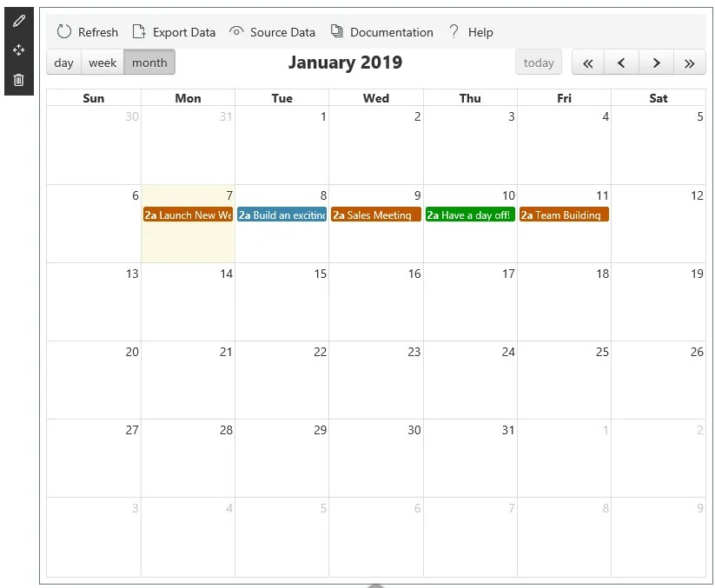The height and width of the screenshot is (588, 715).
Task: Select day number 15
Action: tap(320, 274)
